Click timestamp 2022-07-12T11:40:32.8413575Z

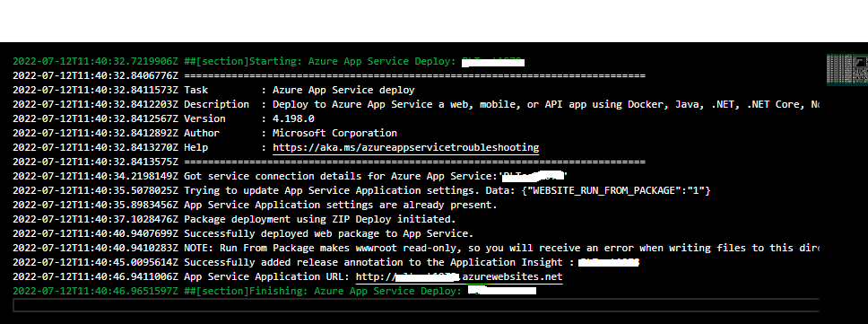pos(95,162)
